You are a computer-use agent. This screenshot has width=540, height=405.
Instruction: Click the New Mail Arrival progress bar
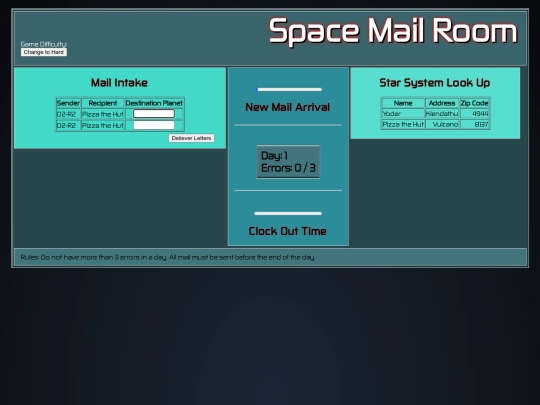tap(288, 90)
